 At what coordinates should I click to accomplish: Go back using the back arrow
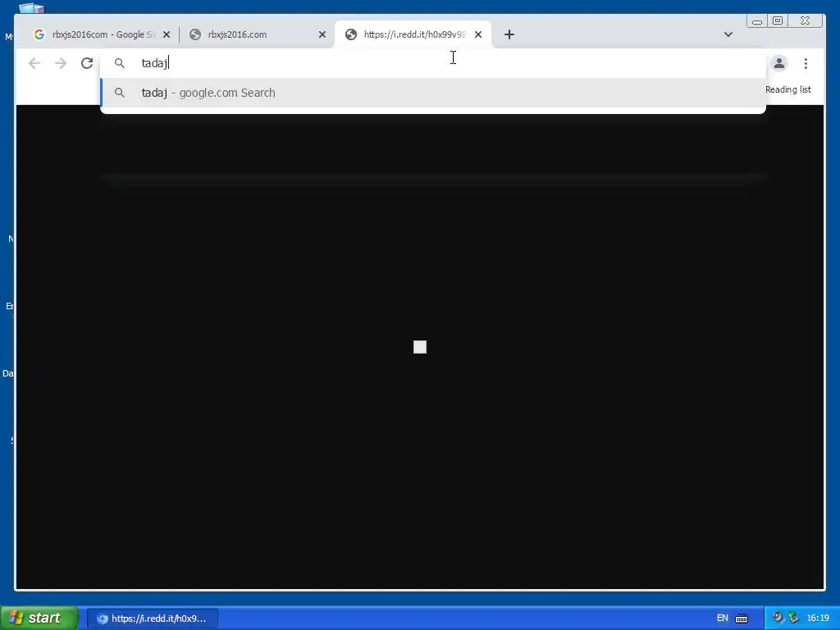(x=34, y=63)
